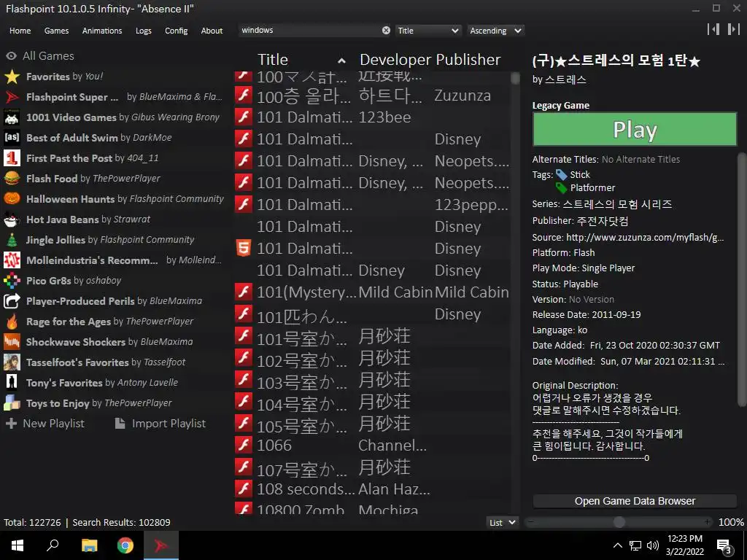
Task: Select the 123bee developer cell
Action: tap(384, 117)
